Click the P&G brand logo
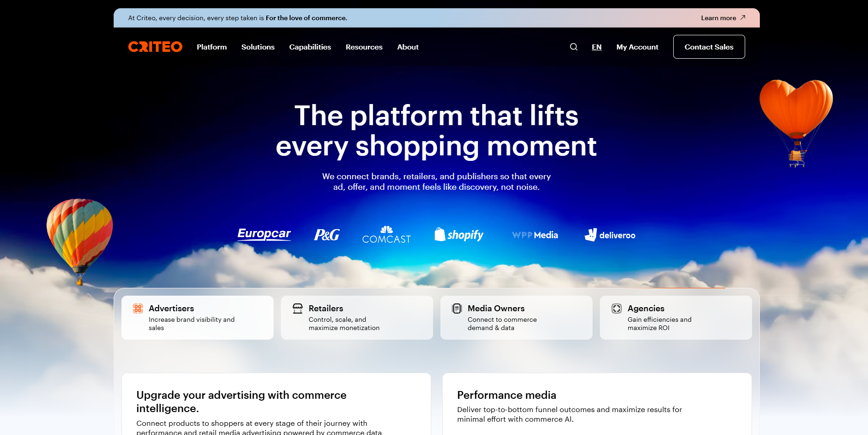Screen dimensions: 868x435 pyautogui.click(x=326, y=235)
